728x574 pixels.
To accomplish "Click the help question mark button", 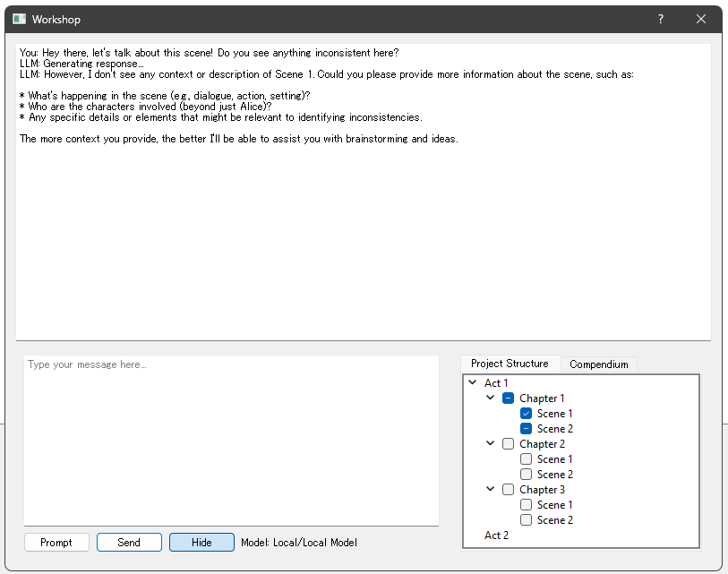I will click(x=661, y=19).
